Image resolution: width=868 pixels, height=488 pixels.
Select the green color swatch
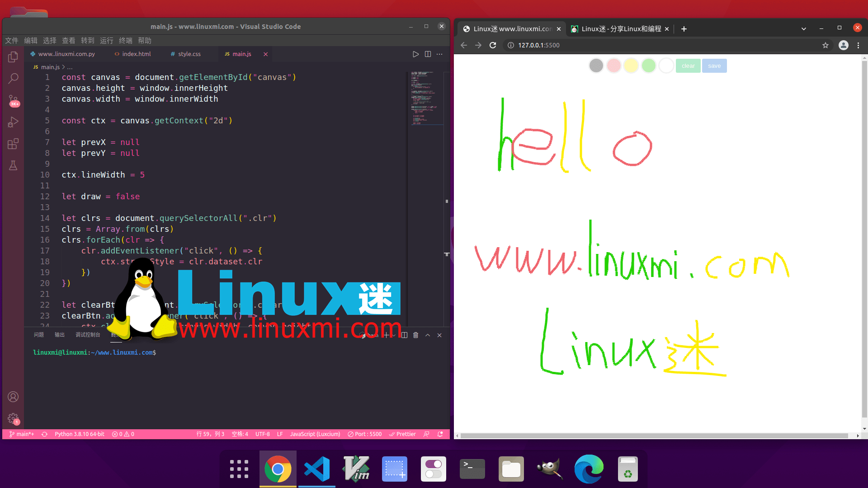click(x=648, y=65)
